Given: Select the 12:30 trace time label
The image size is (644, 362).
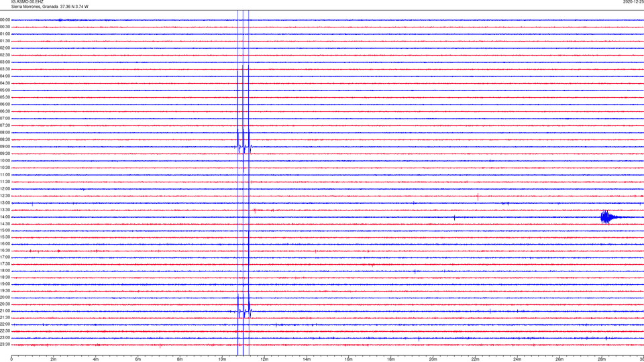Looking at the screenshot, I should point(5,196).
